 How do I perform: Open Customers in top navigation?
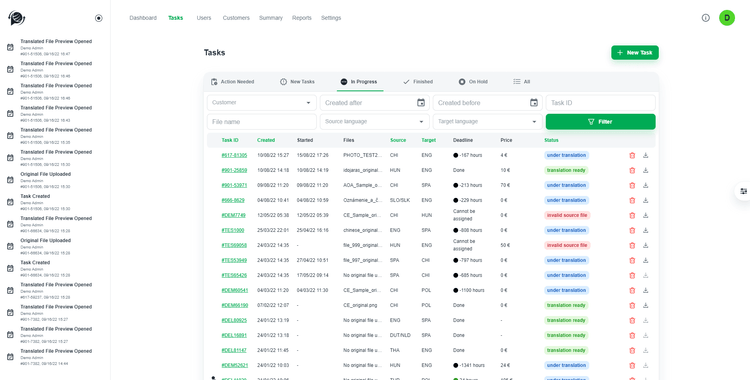[x=236, y=18]
